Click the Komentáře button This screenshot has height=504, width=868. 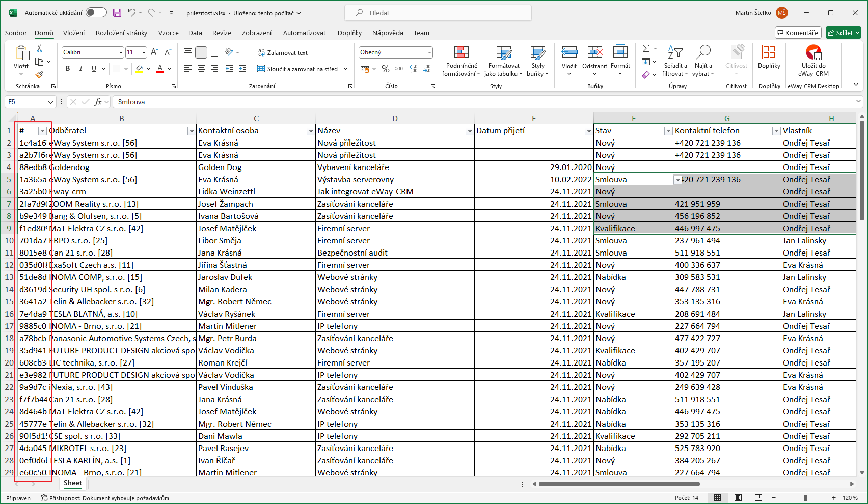[798, 33]
